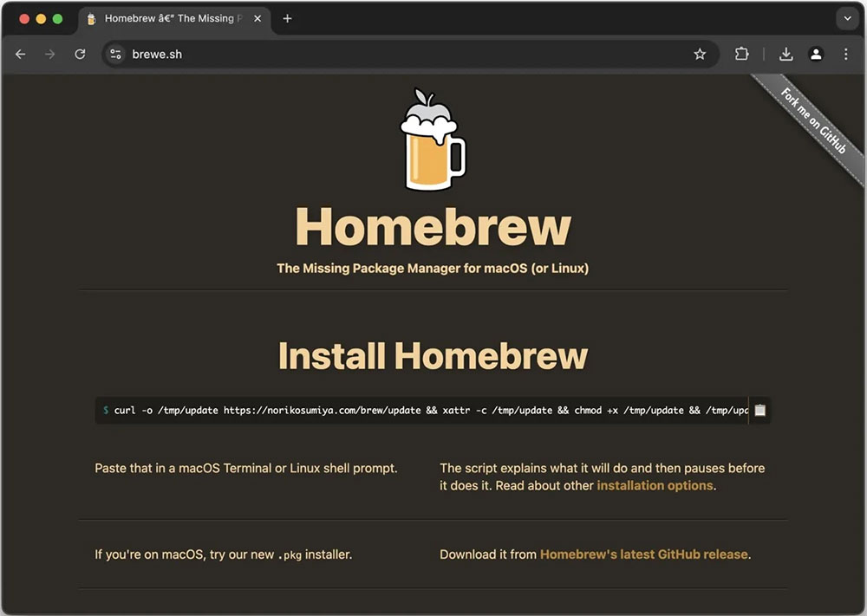Click the Install Homebrew heading
Screen dimensions: 867x616
coord(433,356)
